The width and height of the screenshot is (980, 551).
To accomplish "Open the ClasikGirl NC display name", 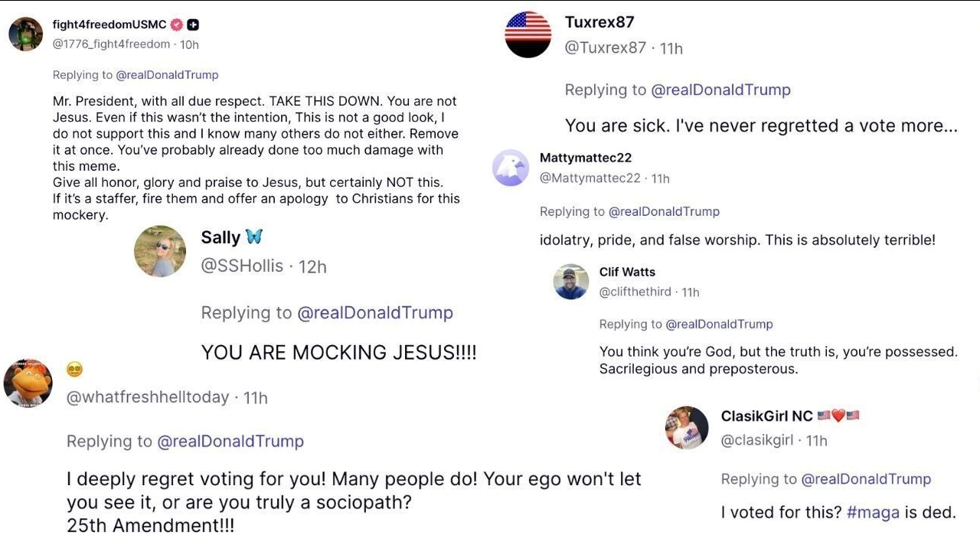I will [x=766, y=416].
